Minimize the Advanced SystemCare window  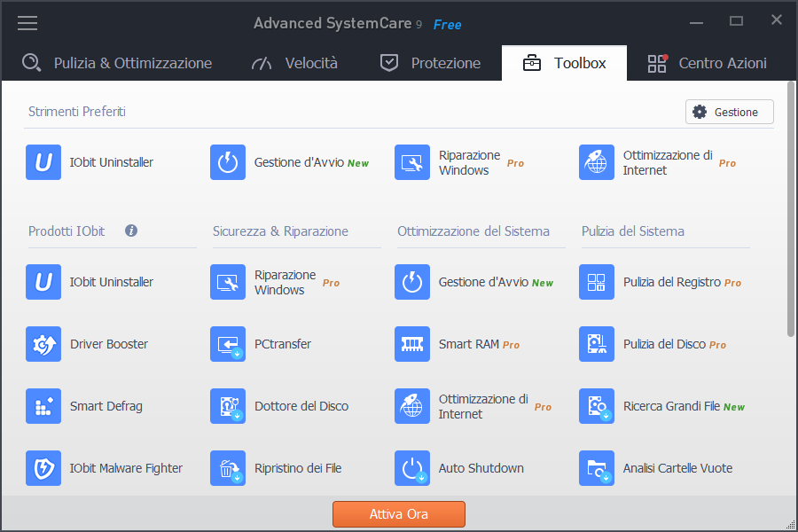pyautogui.click(x=696, y=22)
